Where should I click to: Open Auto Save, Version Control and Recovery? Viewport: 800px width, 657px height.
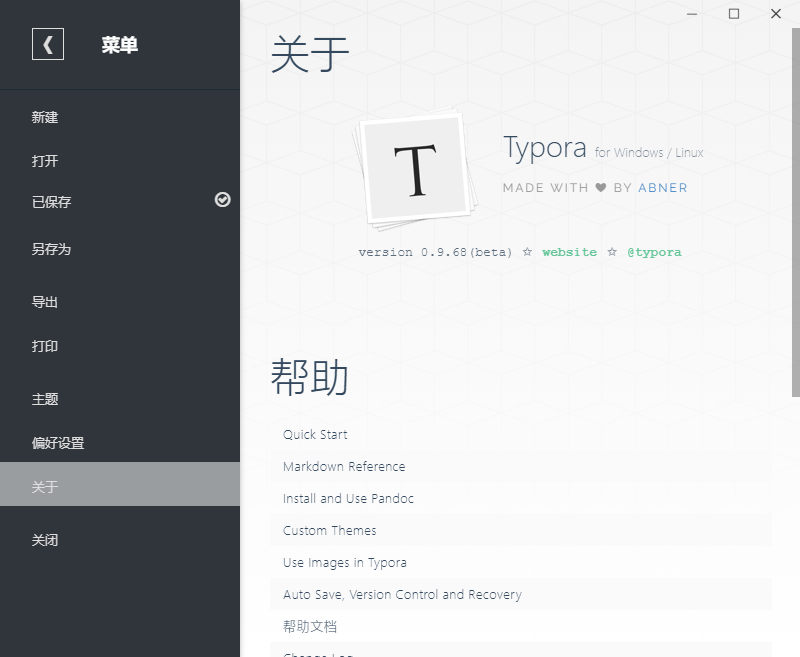point(521,595)
